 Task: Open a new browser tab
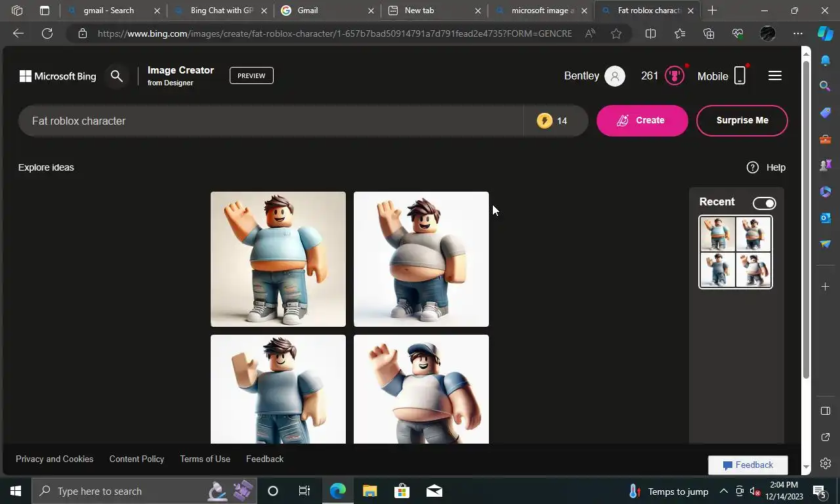pos(712,10)
